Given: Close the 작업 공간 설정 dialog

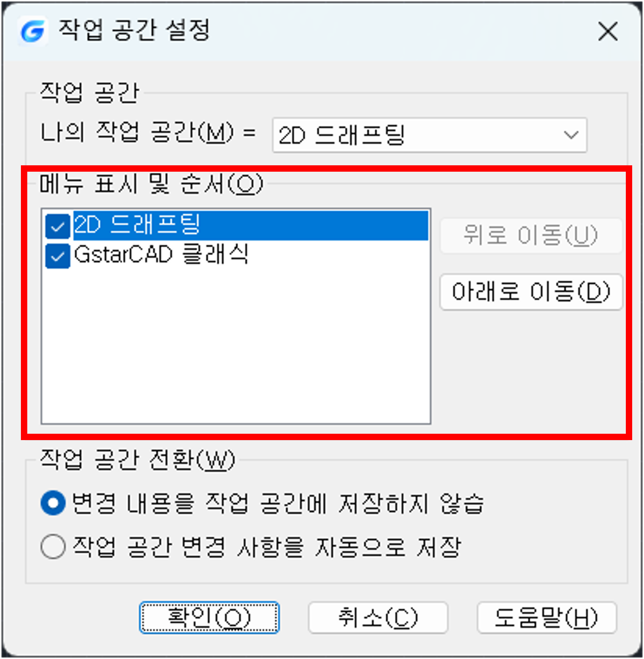Looking at the screenshot, I should coord(608,31).
